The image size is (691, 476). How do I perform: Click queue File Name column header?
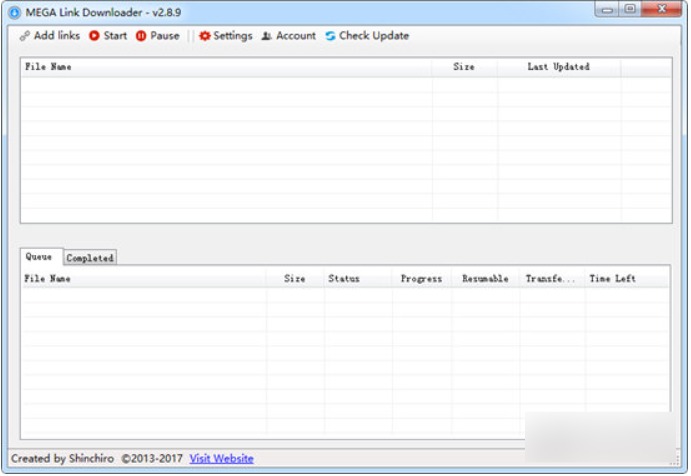(x=144, y=279)
